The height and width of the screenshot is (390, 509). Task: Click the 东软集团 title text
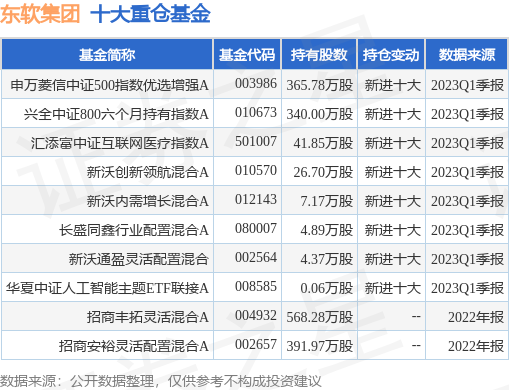tap(40, 14)
